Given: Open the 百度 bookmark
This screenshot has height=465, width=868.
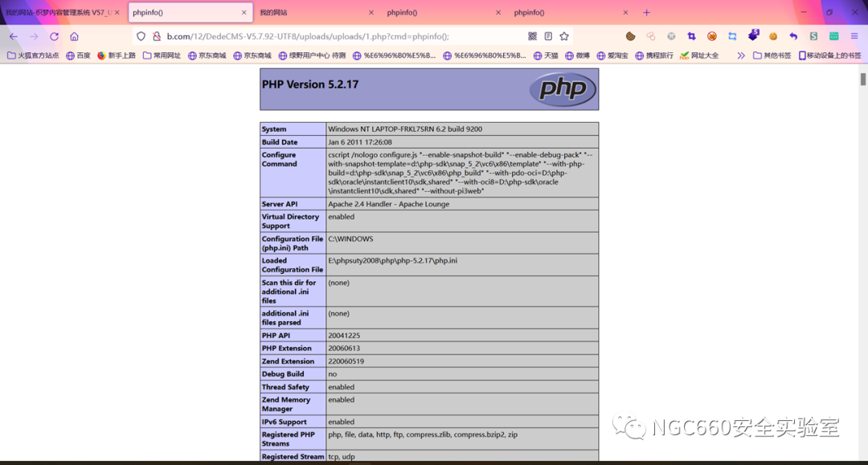Looking at the screenshot, I should click(x=78, y=55).
